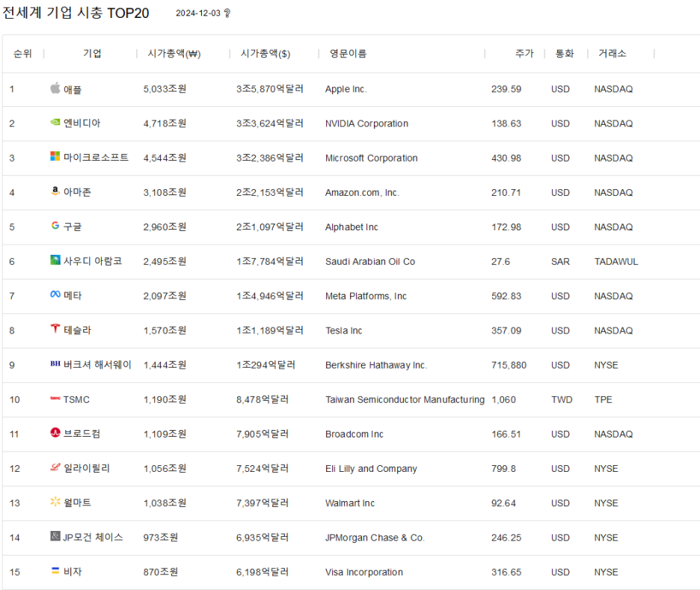Click the Google logo icon

[x=55, y=225]
